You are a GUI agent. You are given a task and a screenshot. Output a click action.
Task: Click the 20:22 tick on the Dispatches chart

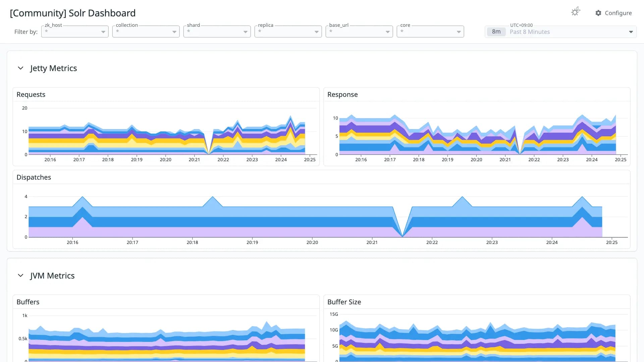coord(432,242)
